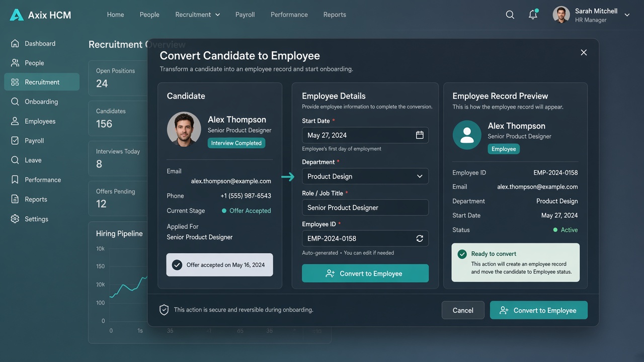Click the Employee ID field EMP-2024-0158
The image size is (644, 362).
click(365, 238)
